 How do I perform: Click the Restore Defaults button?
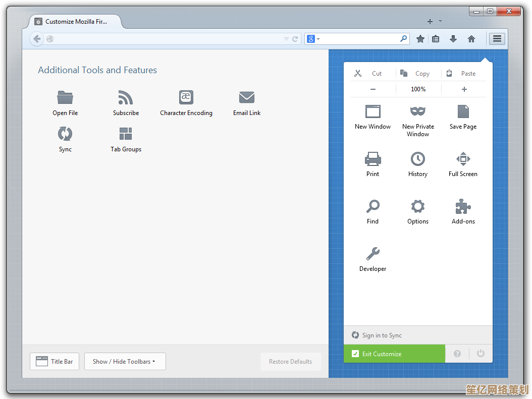click(290, 361)
